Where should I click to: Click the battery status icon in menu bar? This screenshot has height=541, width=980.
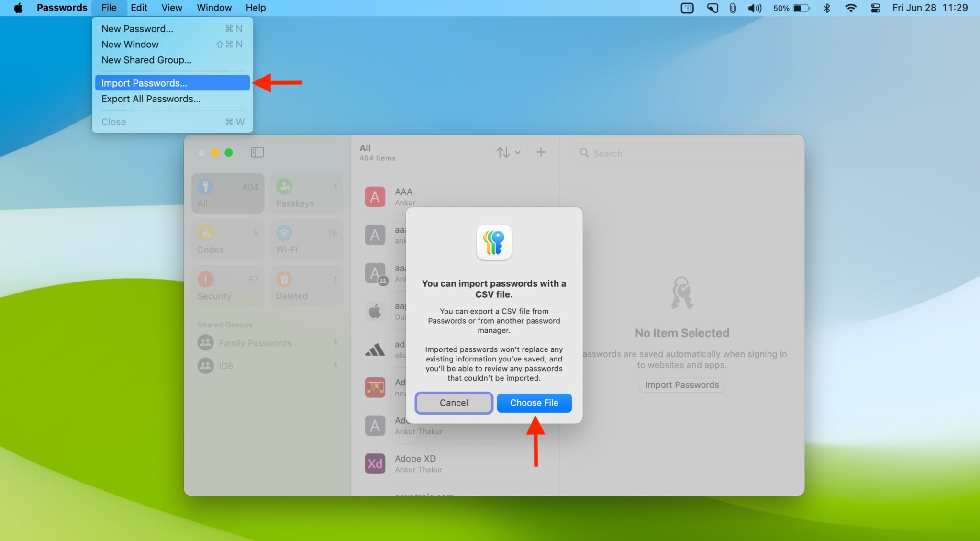(x=803, y=8)
